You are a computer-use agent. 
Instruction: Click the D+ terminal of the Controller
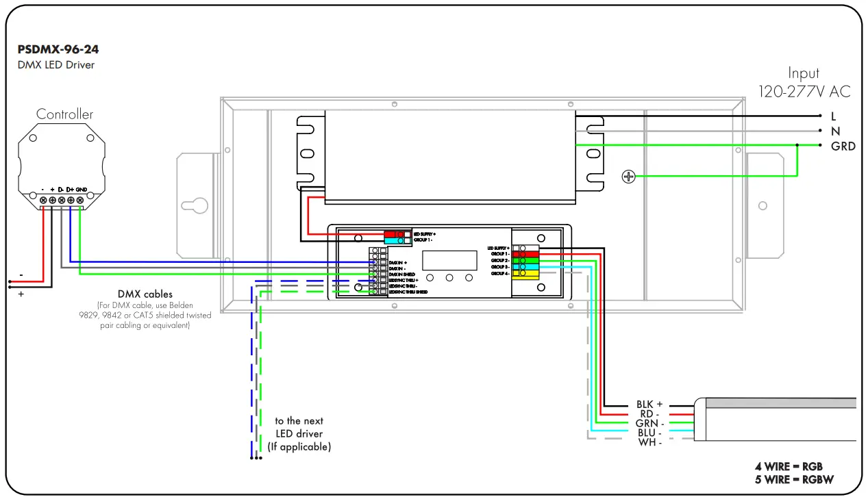tap(71, 201)
